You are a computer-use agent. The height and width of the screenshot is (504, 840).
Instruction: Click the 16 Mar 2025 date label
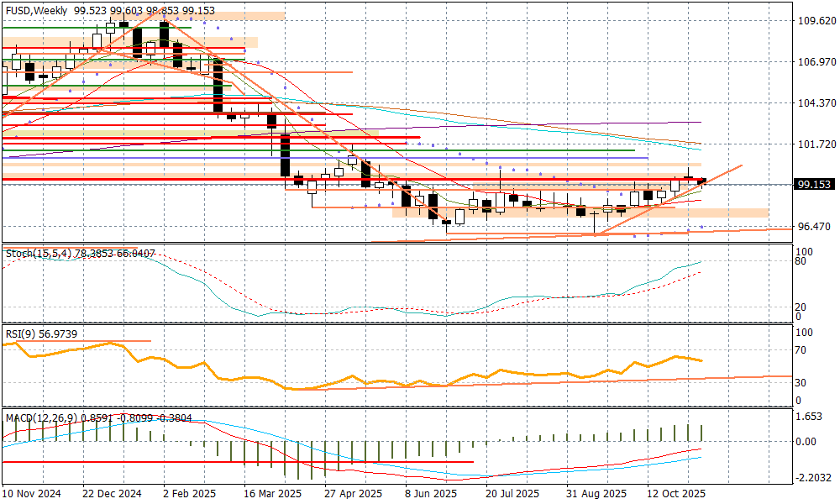coord(272,494)
